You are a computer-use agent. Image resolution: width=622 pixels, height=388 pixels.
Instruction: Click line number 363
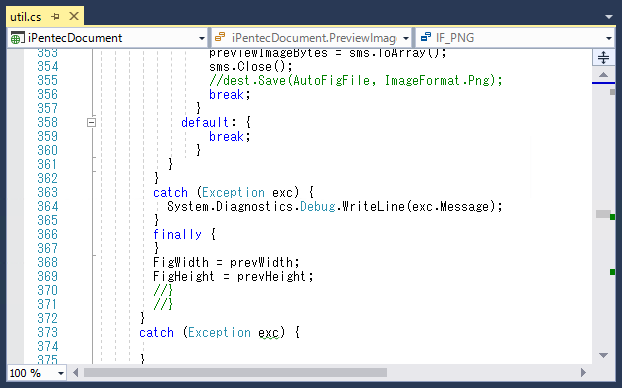pos(48,192)
